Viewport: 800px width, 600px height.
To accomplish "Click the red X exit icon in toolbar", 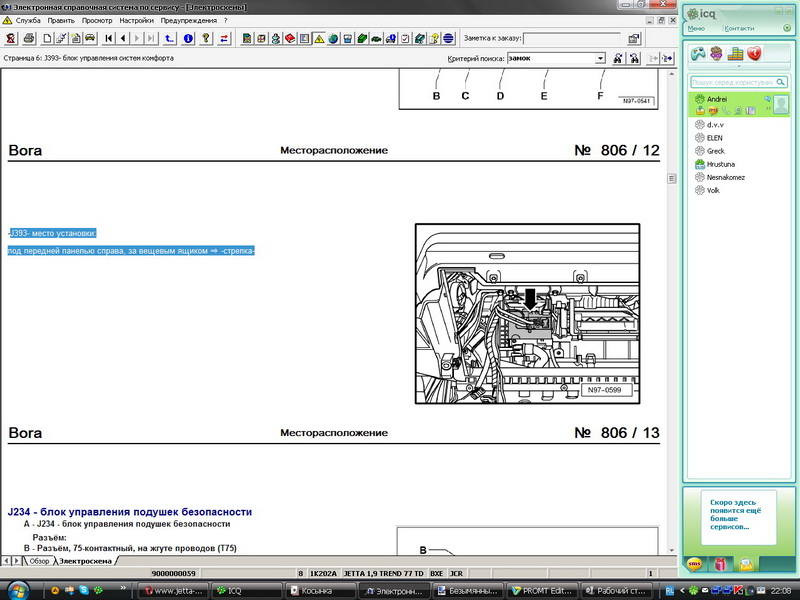I will click(x=11, y=38).
